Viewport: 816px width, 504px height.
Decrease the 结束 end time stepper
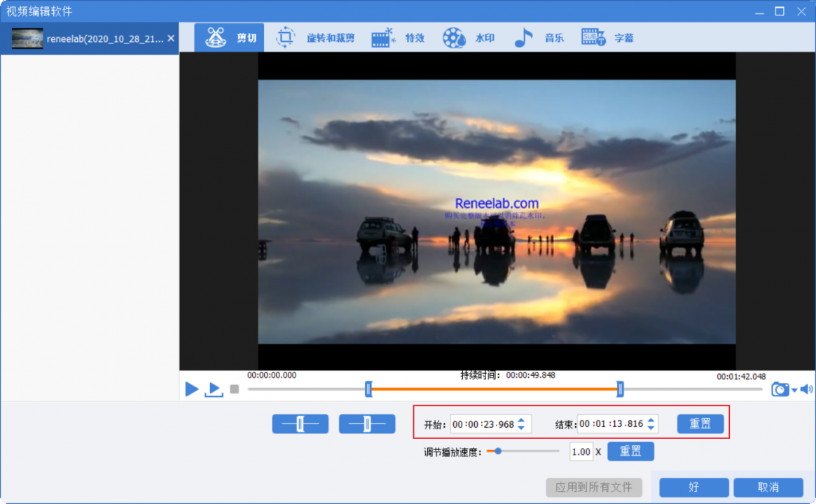(x=651, y=428)
